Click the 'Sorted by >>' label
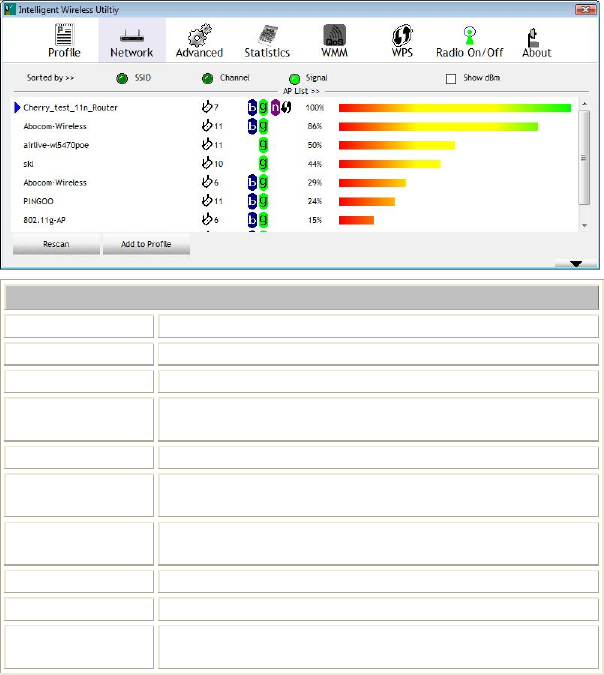The image size is (604, 675). [x=50, y=78]
